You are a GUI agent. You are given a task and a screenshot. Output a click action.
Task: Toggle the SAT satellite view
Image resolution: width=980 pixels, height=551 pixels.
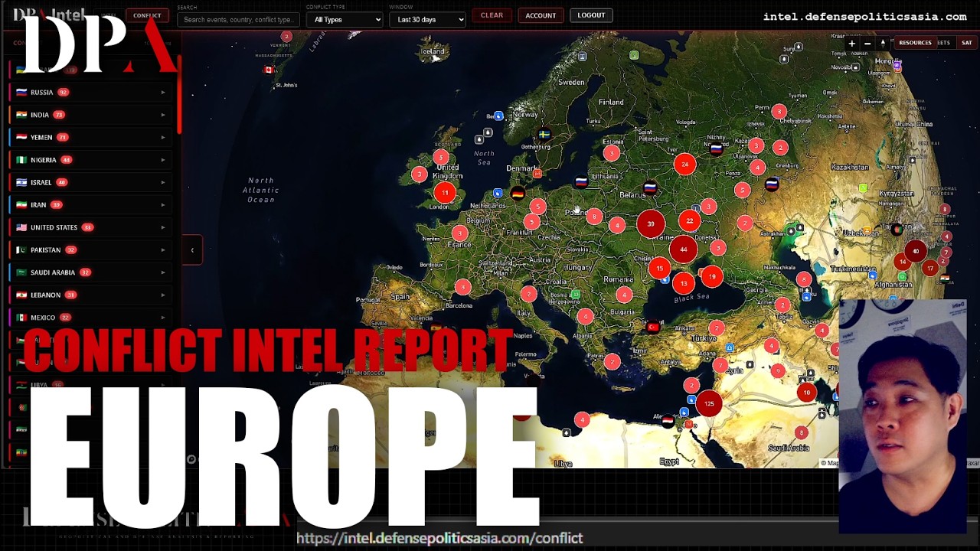[x=967, y=43]
